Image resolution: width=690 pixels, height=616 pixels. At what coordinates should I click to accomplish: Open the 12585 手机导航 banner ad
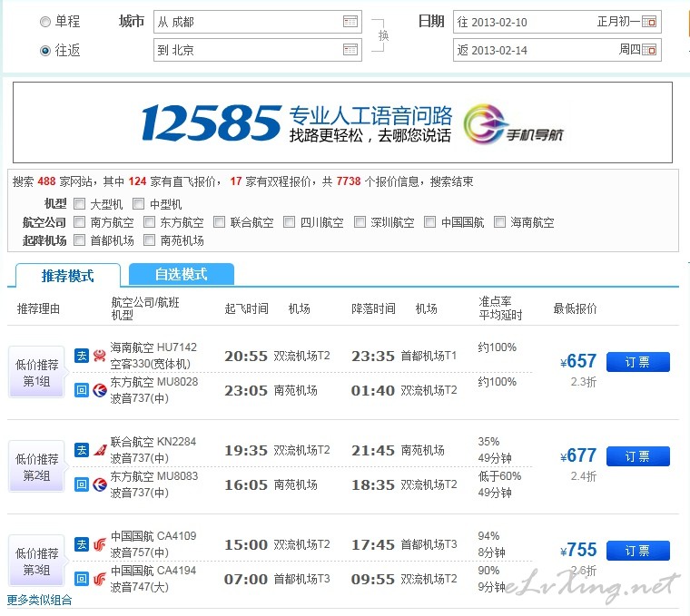point(342,122)
